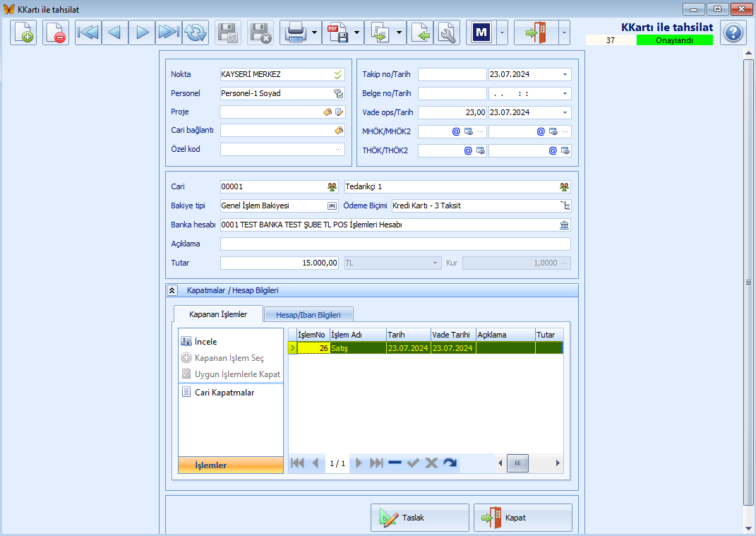Click the refresh record icon in toolbar

pos(196,32)
